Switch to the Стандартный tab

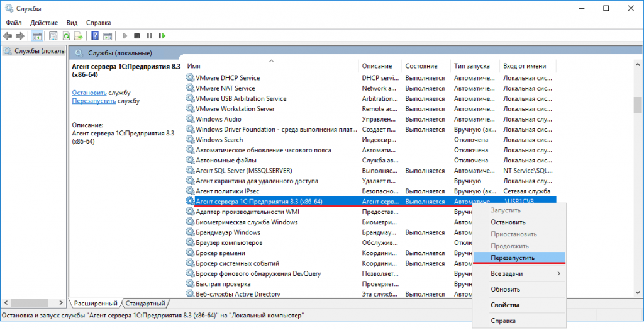point(145,304)
